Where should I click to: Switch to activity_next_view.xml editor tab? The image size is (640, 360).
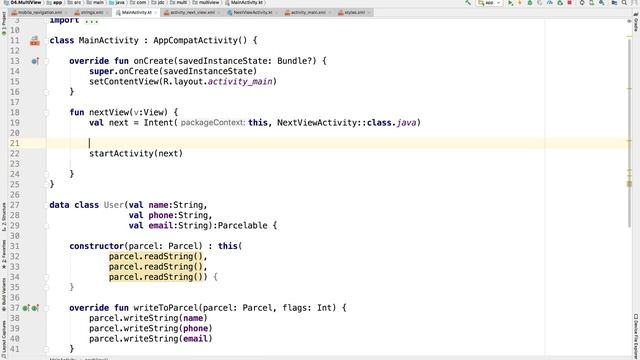click(x=192, y=13)
